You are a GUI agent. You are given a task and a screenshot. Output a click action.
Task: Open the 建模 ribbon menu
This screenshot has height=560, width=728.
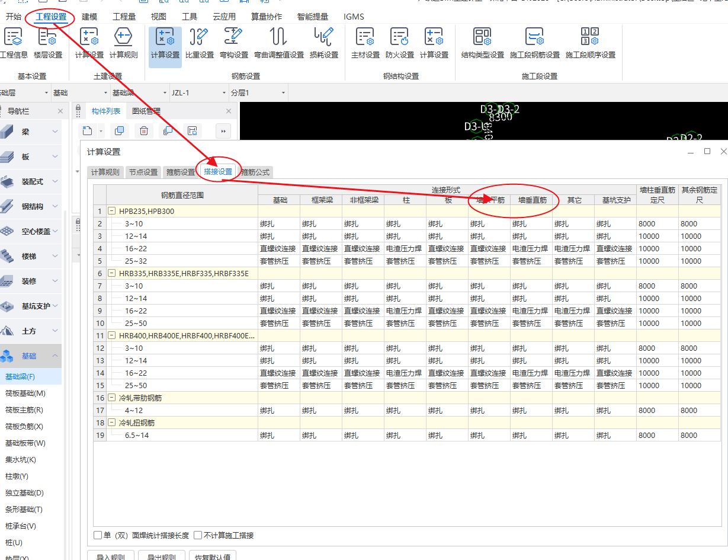point(89,17)
